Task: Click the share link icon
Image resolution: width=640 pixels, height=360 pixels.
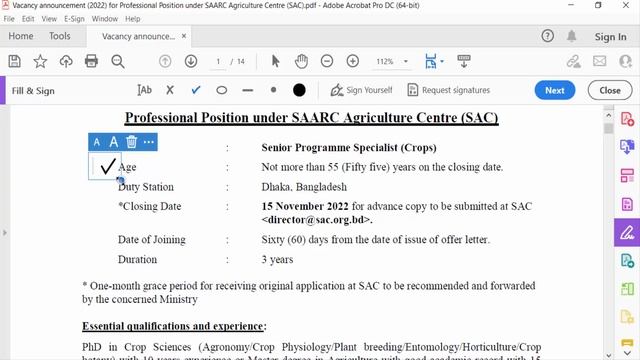Action: tap(573, 61)
